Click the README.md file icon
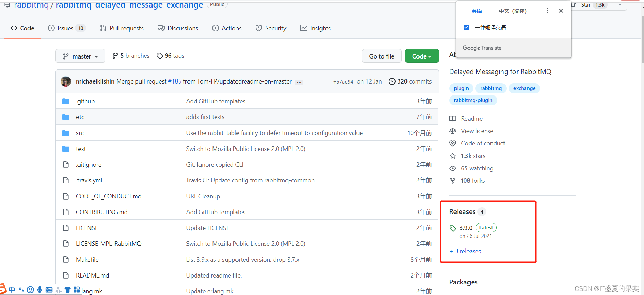644x295 pixels. (66, 275)
